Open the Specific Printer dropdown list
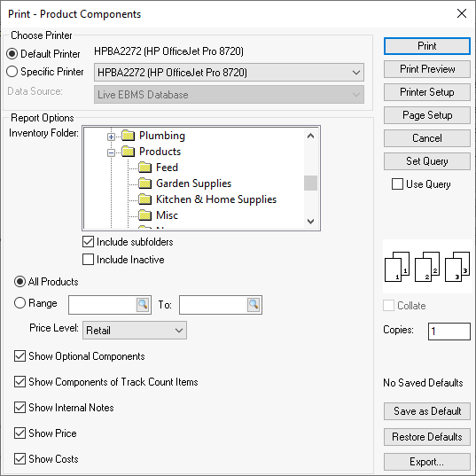 (x=229, y=73)
